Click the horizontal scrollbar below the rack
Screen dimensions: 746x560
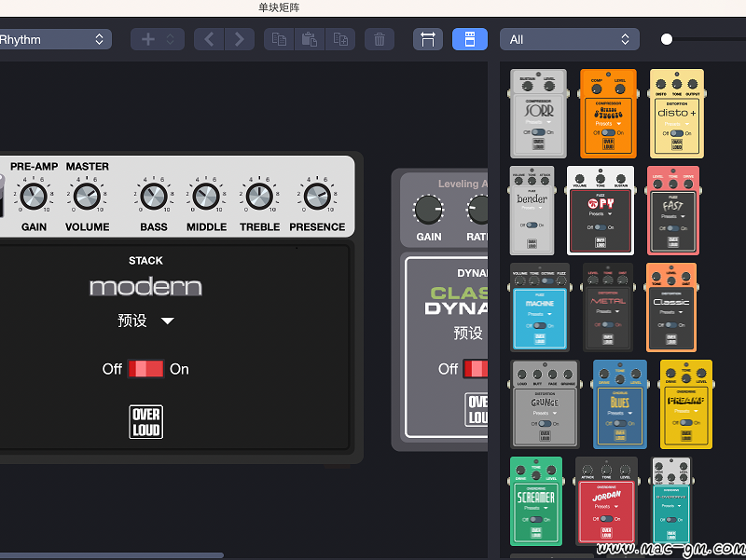[110, 555]
